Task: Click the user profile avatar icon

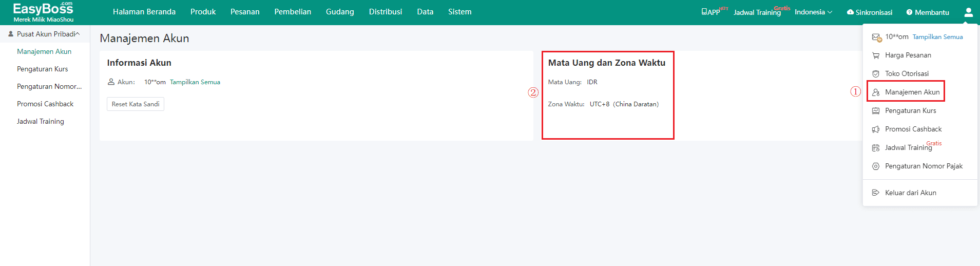Action: coord(968,12)
